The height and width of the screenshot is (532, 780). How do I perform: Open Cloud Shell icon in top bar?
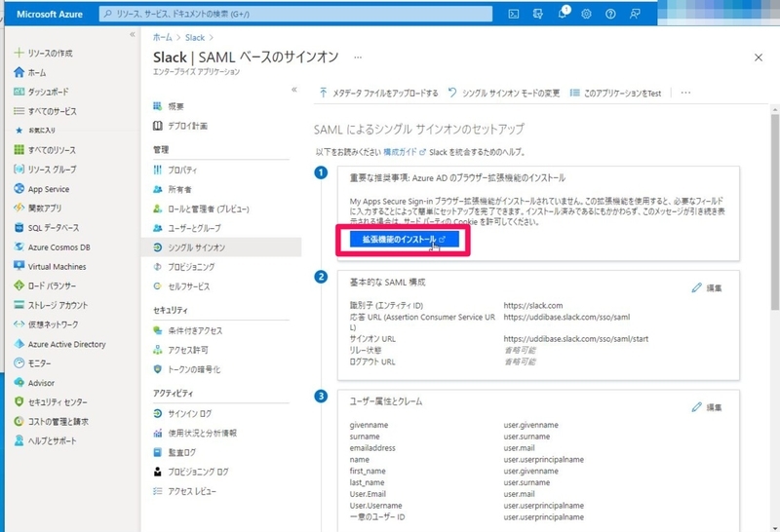tap(514, 14)
